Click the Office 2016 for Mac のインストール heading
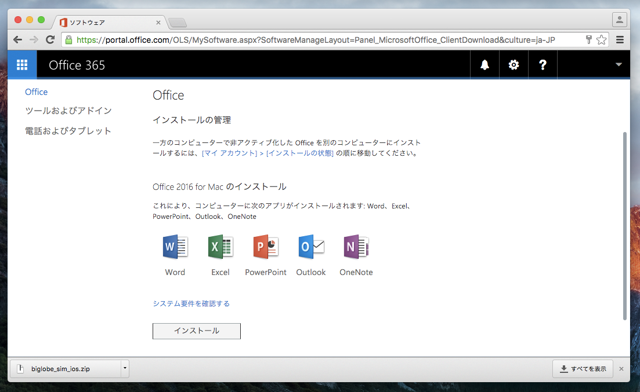The image size is (640, 392). coord(220,187)
